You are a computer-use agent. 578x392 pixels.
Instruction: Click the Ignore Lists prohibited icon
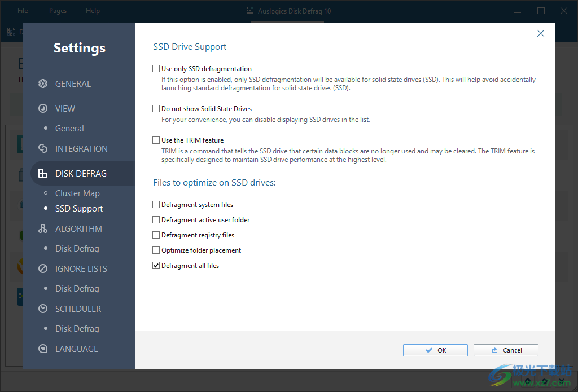coord(43,268)
